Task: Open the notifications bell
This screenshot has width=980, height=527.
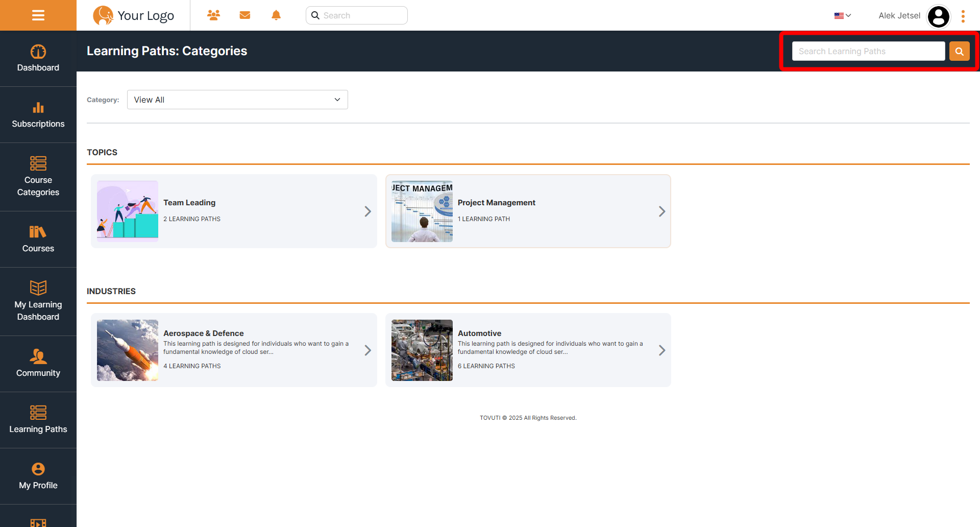Action: coord(276,15)
